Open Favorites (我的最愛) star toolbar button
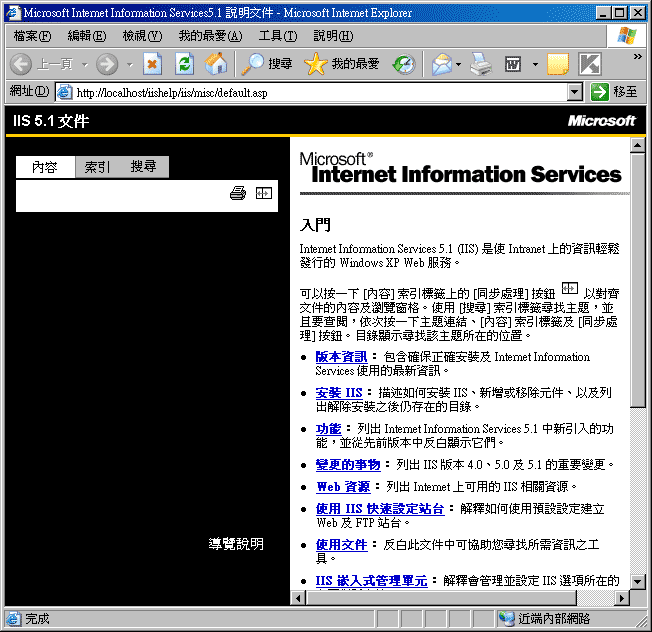Viewport: 652px width, 632px height. pyautogui.click(x=341, y=64)
